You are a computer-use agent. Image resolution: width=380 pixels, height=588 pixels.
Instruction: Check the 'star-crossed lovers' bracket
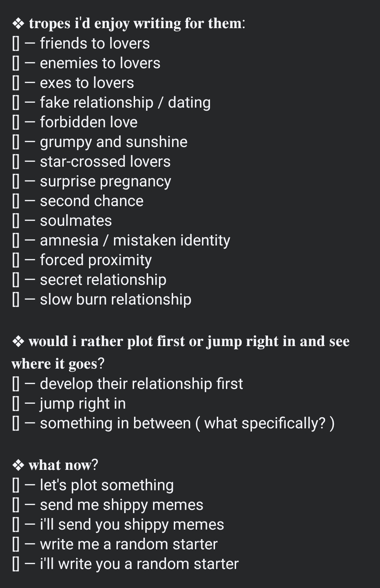click(x=16, y=162)
